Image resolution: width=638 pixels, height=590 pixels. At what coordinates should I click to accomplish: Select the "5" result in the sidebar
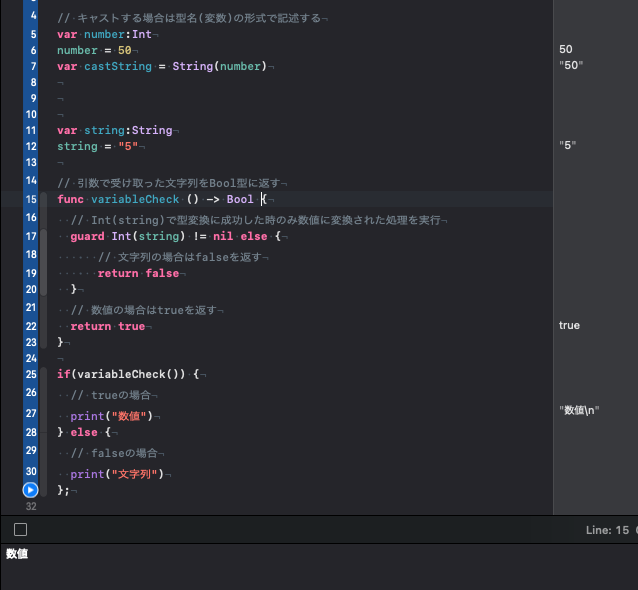[x=568, y=145]
